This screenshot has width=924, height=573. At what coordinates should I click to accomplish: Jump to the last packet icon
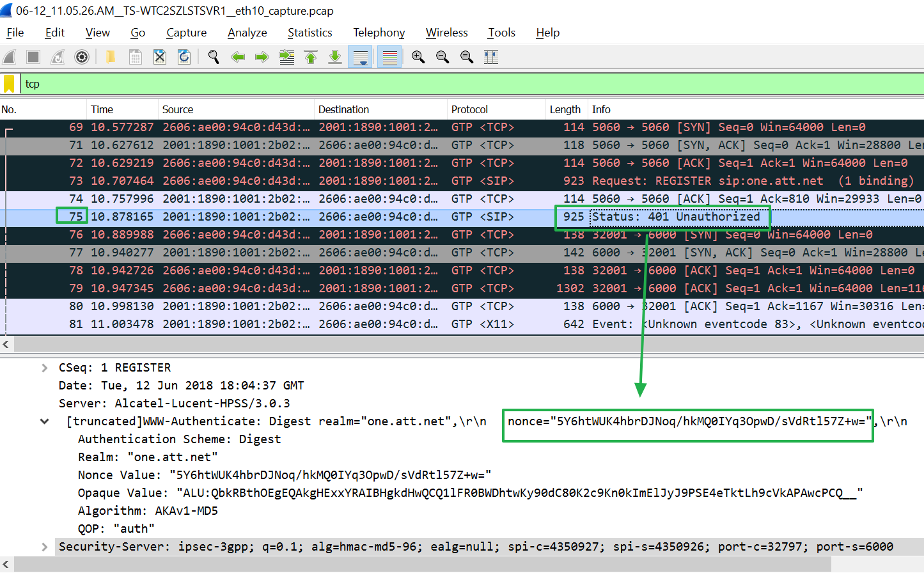click(x=335, y=57)
